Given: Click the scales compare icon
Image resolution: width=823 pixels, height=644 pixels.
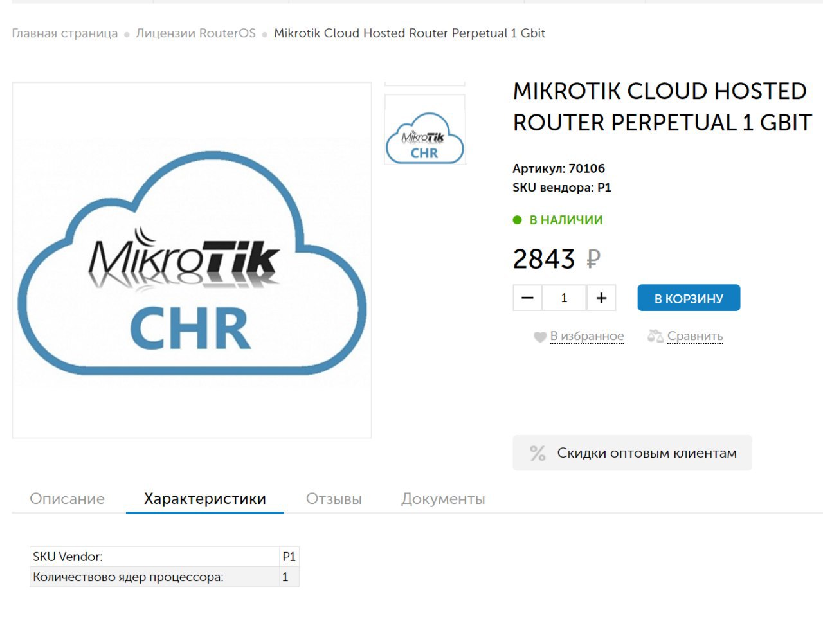Looking at the screenshot, I should click(x=655, y=336).
